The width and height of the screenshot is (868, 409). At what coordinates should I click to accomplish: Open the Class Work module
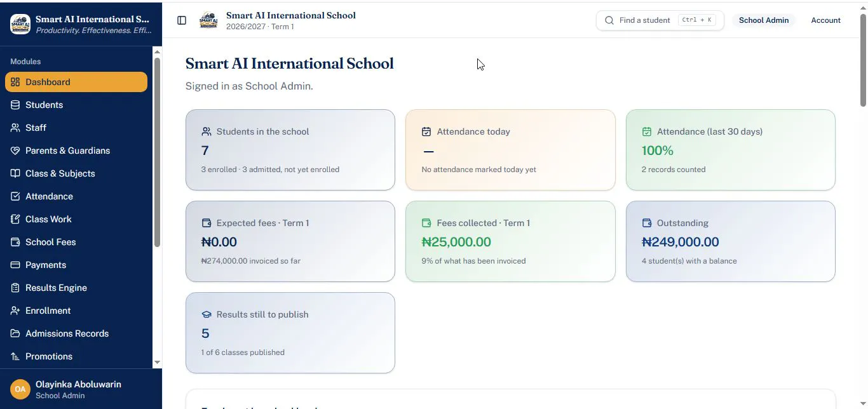[x=76, y=219]
